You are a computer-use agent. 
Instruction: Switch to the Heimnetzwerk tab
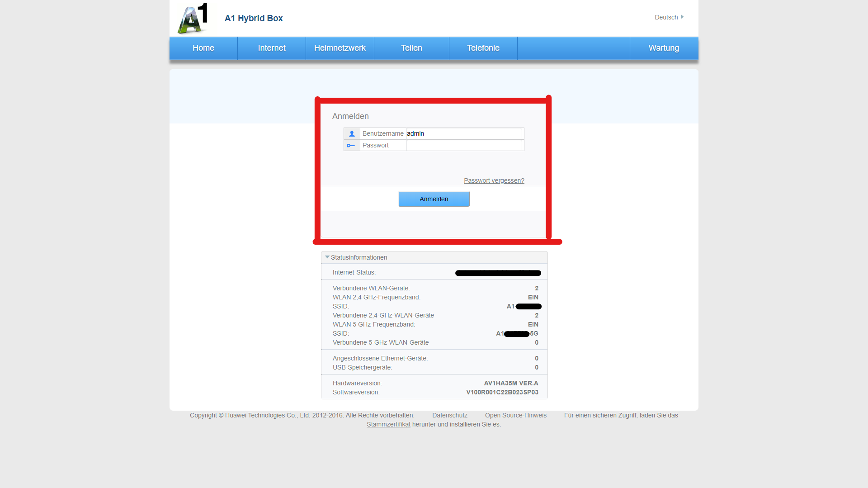[x=340, y=48]
